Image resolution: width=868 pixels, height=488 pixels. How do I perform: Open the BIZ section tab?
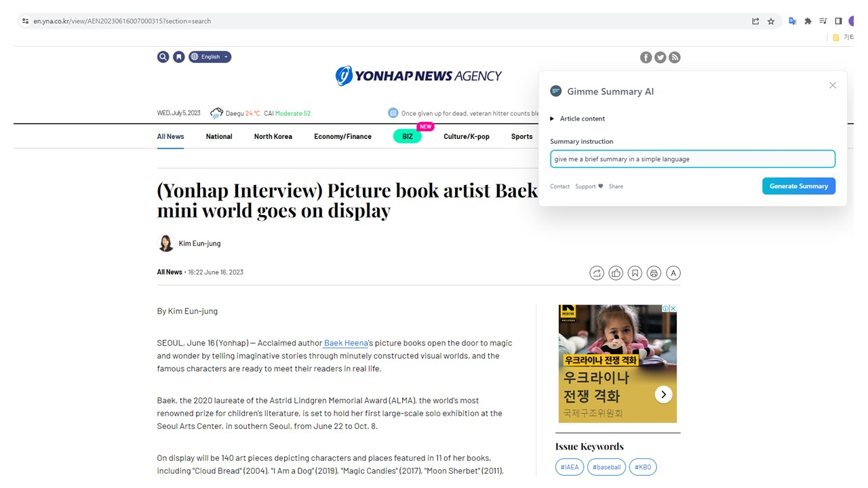[408, 136]
